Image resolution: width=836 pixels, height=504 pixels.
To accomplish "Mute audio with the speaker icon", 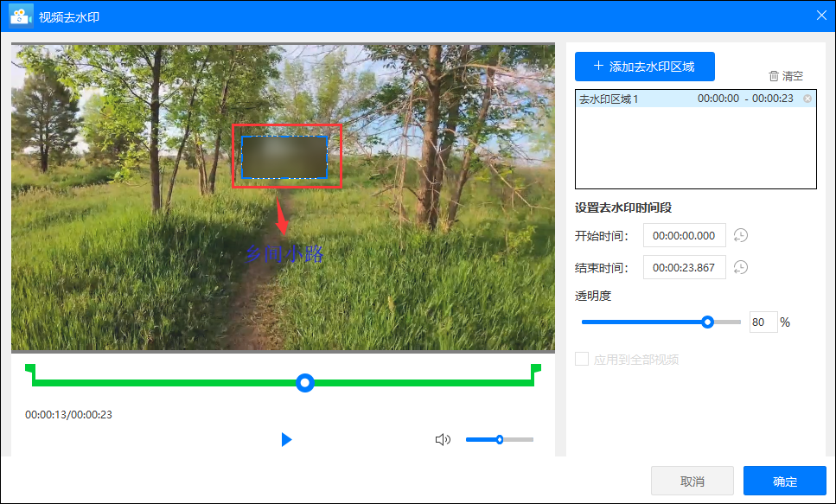I will click(x=443, y=440).
